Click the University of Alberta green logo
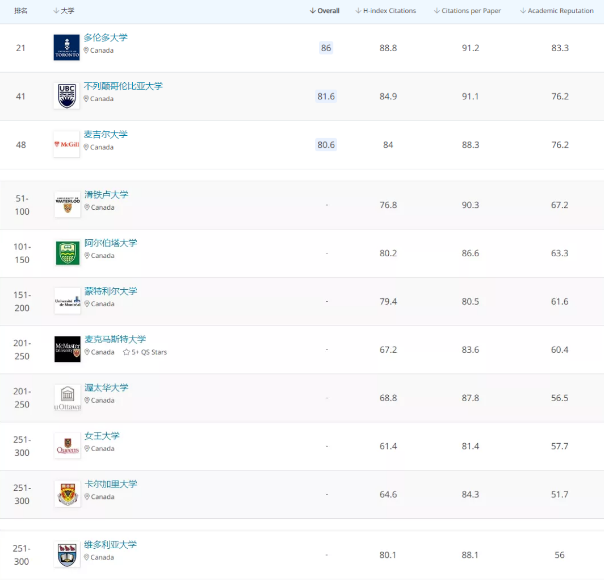Viewport: 604px width, 580px height. pos(67,253)
